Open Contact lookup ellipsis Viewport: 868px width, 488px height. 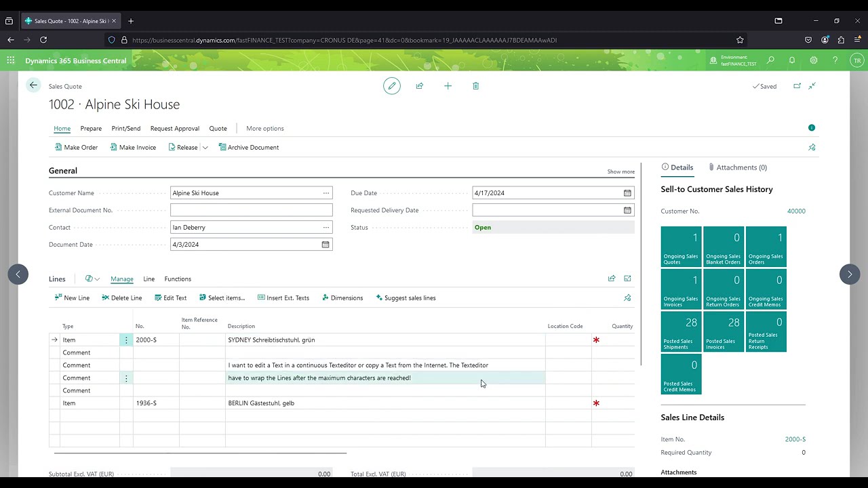pos(326,227)
